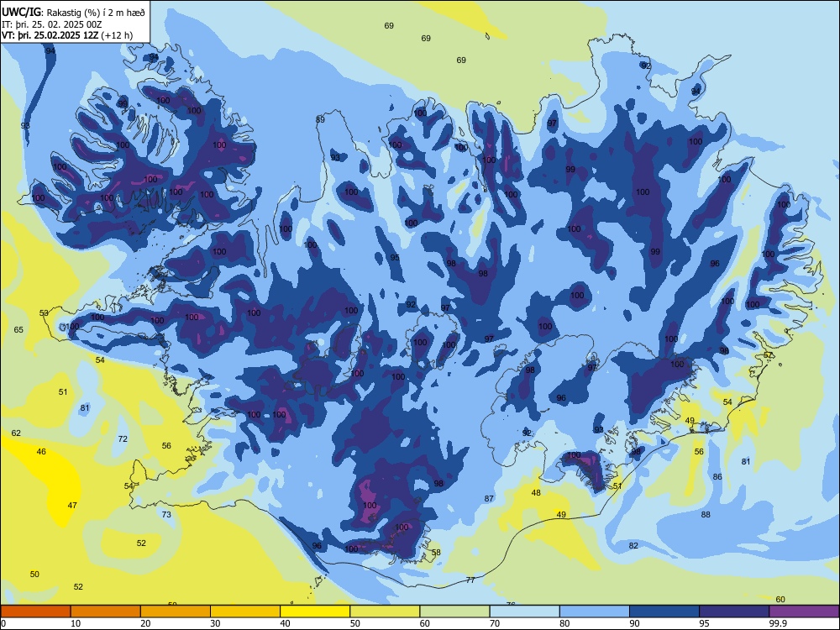The height and width of the screenshot is (630, 840).
Task: Click the humidity value '95' on the map
Action: click(395, 258)
